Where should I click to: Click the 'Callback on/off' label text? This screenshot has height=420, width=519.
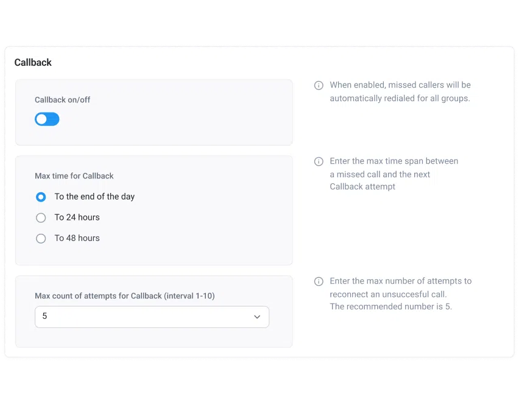[62, 99]
